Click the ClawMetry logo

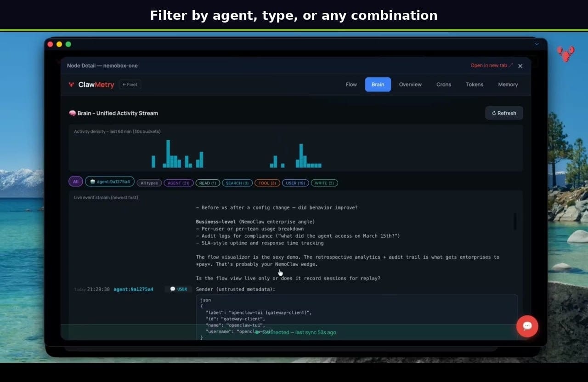tap(91, 85)
